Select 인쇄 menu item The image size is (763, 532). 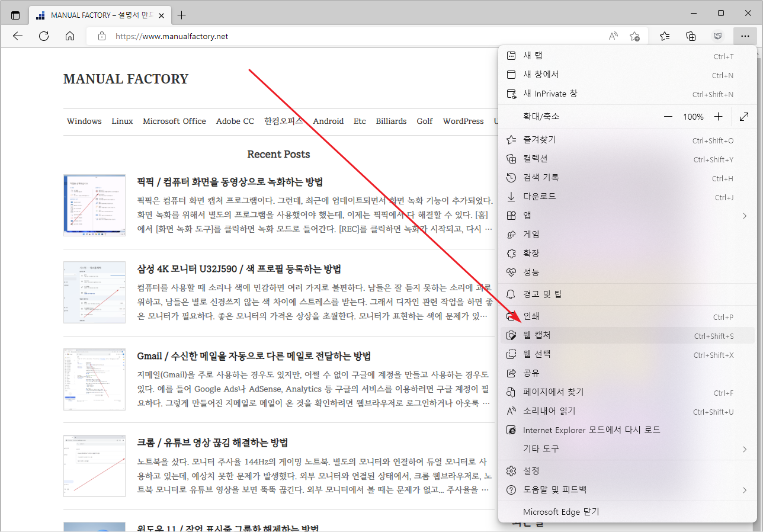(627, 316)
